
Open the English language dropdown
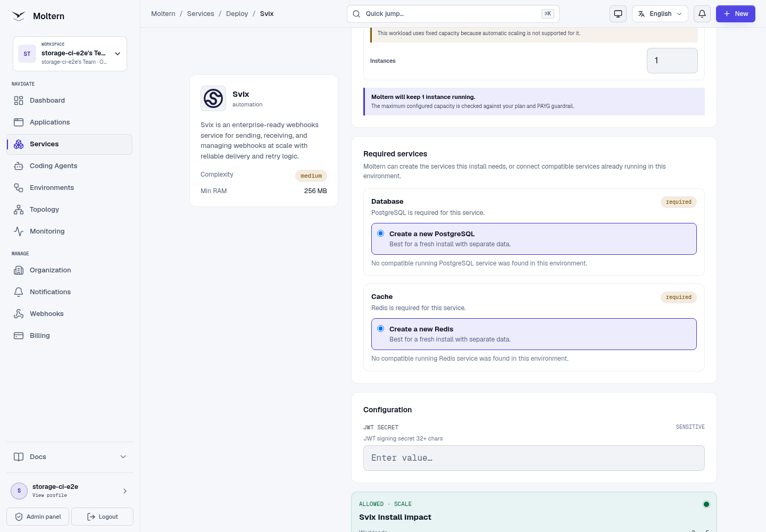(x=660, y=14)
